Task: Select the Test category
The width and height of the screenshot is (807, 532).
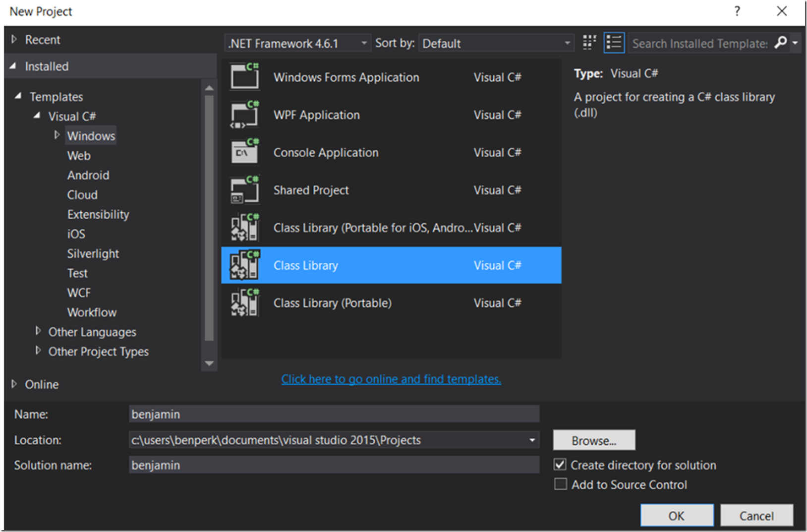Action: coord(77,273)
